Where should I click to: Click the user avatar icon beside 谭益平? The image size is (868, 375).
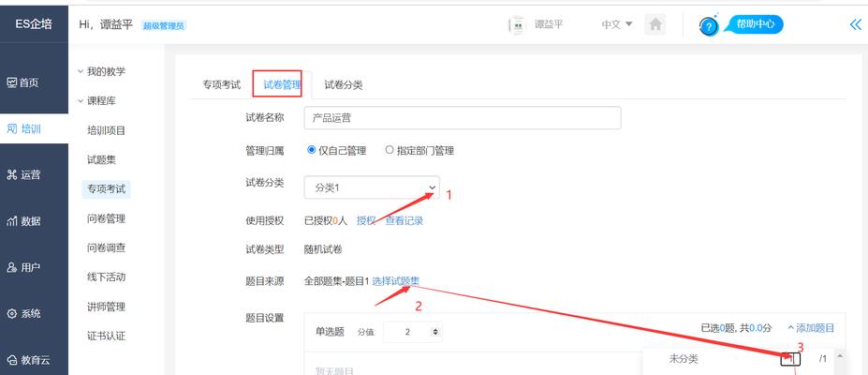point(516,25)
